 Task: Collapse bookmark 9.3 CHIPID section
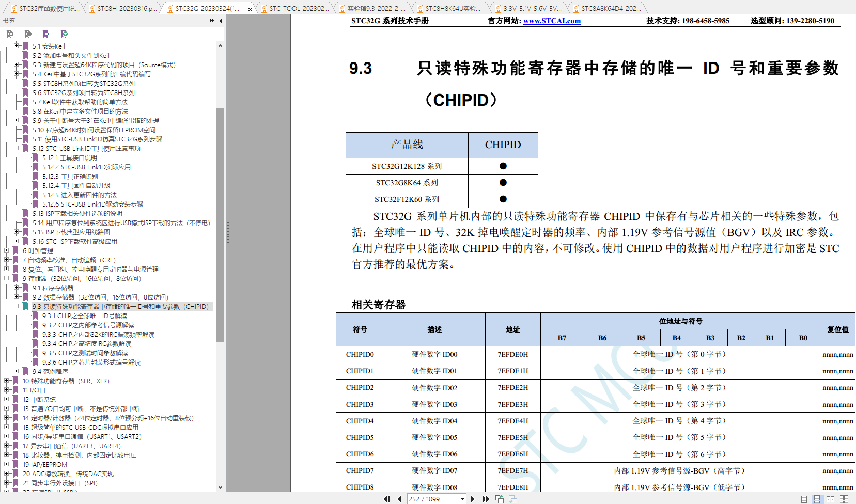click(x=16, y=306)
